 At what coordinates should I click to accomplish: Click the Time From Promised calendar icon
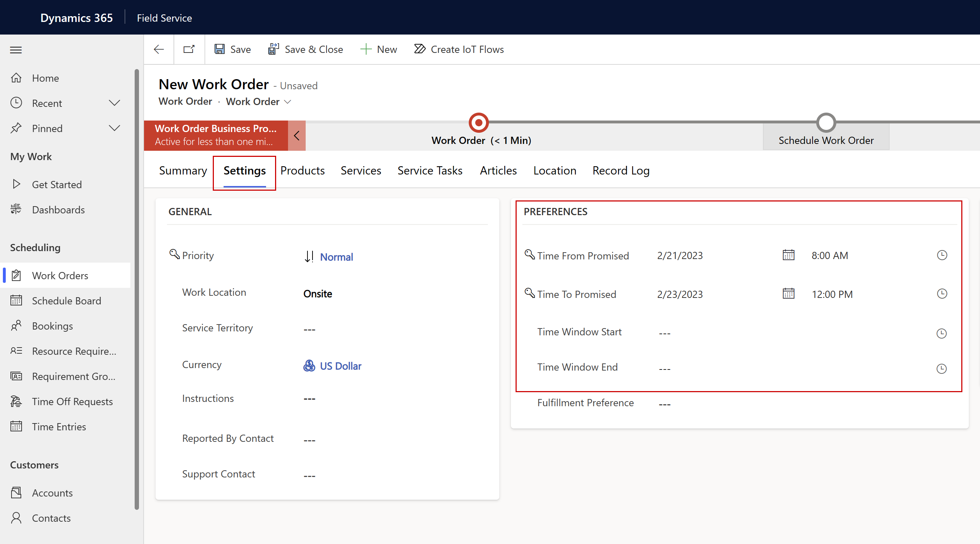point(789,255)
